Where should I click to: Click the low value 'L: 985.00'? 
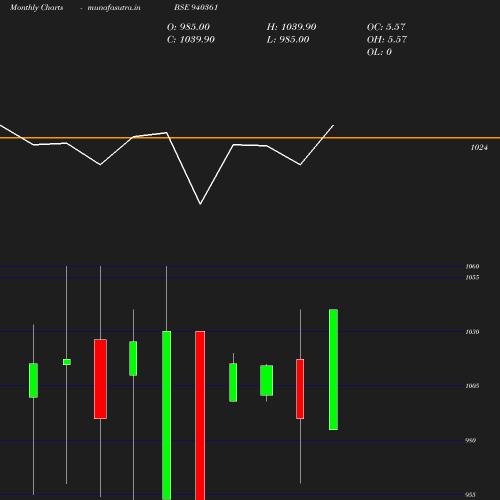click(288, 40)
